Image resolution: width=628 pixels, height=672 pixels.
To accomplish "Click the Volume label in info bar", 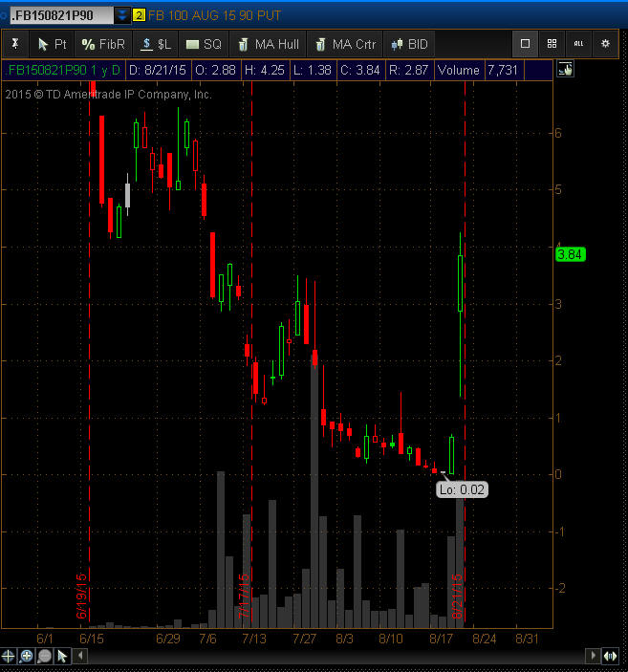I will 458,71.
